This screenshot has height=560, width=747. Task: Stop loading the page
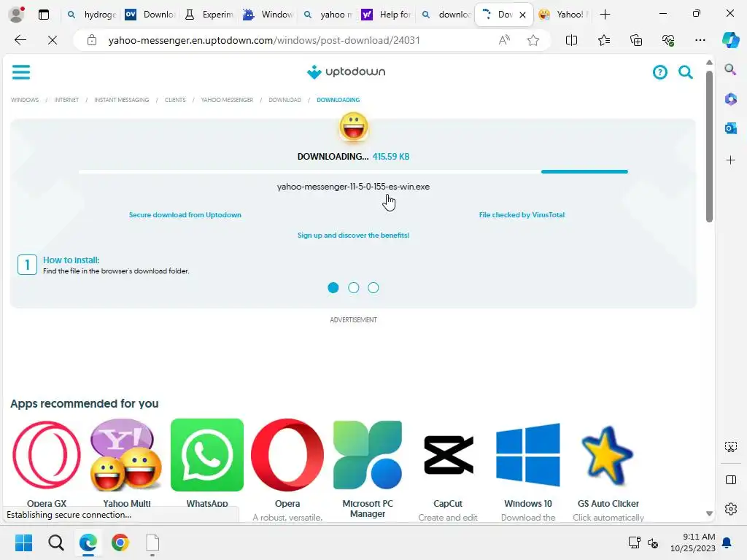[53, 40]
